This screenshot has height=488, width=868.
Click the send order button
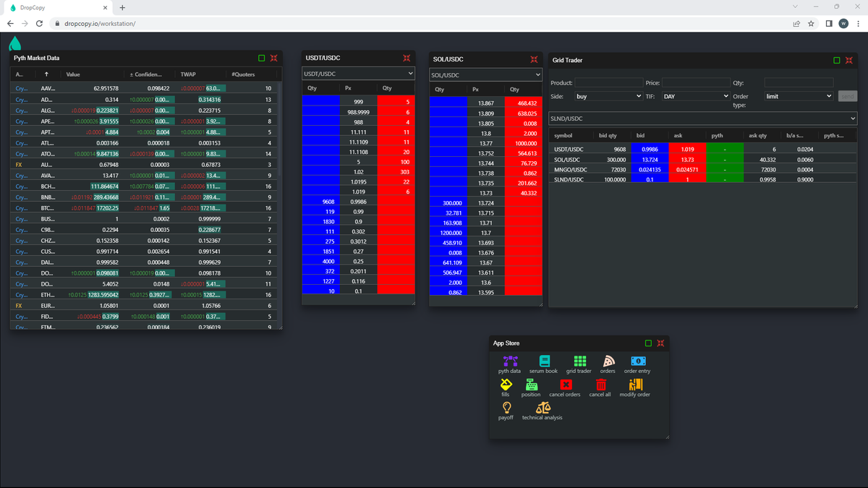pos(847,96)
